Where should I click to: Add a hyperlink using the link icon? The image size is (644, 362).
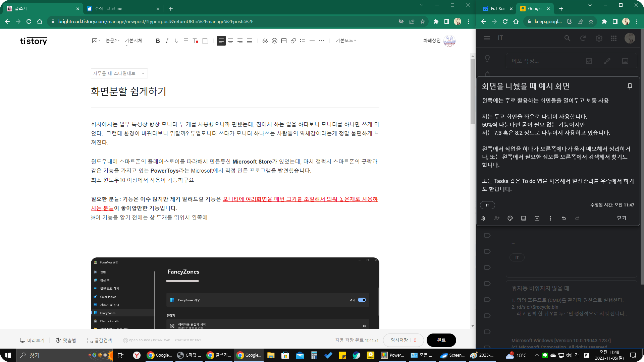[x=293, y=41]
